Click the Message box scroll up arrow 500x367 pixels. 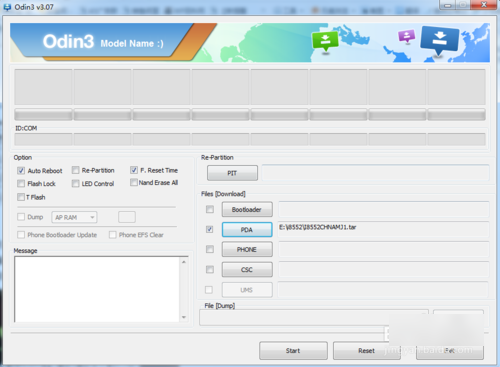[184, 262]
